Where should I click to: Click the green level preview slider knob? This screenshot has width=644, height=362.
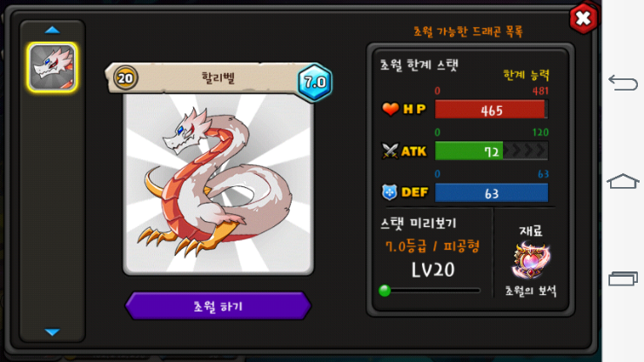[385, 291]
